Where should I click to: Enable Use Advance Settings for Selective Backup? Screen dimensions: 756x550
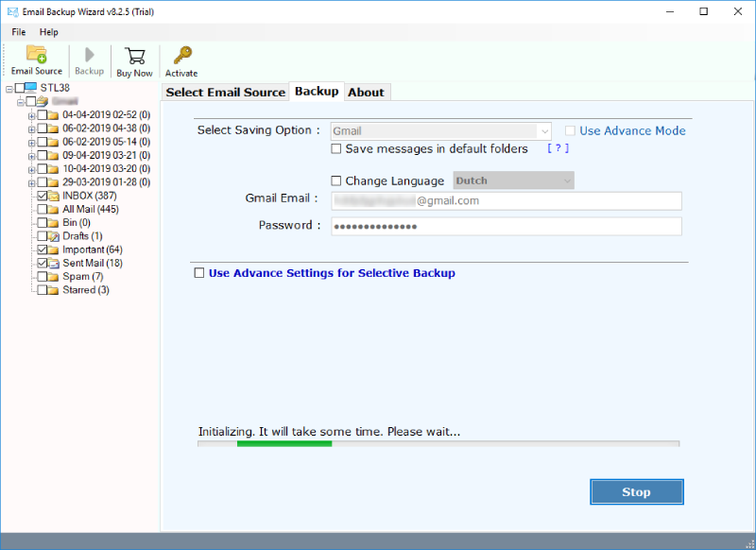pyautogui.click(x=199, y=273)
